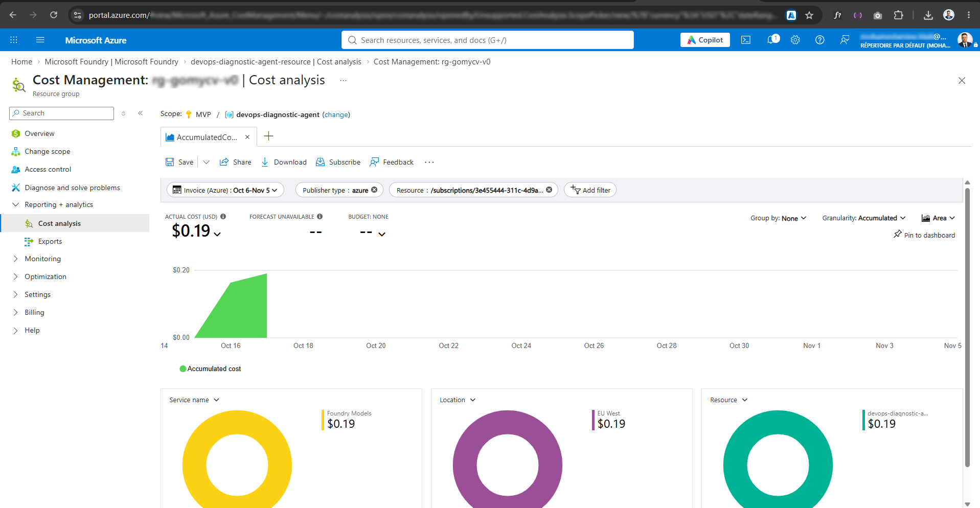The height and width of the screenshot is (508, 980).
Task: Subscribe to this cost view
Action: [338, 162]
